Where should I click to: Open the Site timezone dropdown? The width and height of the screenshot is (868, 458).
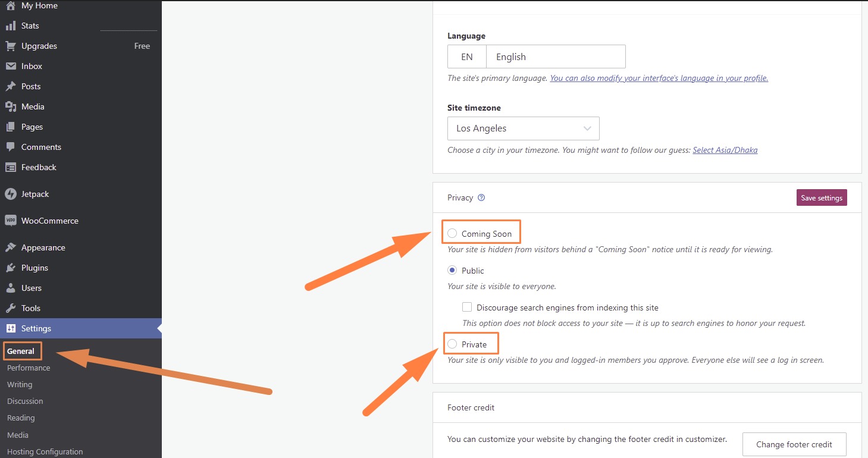point(523,128)
